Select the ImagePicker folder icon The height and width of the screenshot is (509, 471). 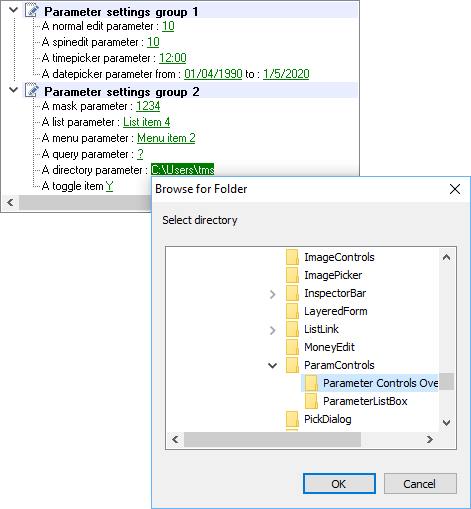(x=292, y=275)
